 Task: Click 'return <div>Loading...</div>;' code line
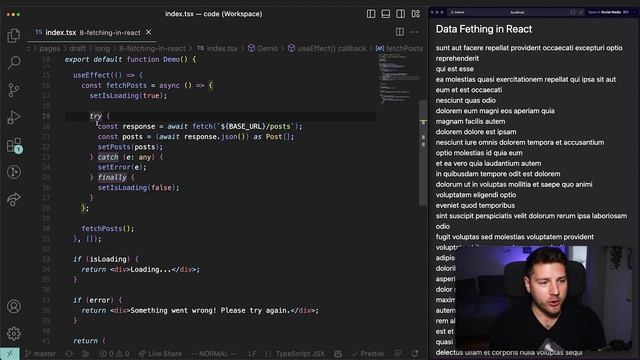(140, 269)
